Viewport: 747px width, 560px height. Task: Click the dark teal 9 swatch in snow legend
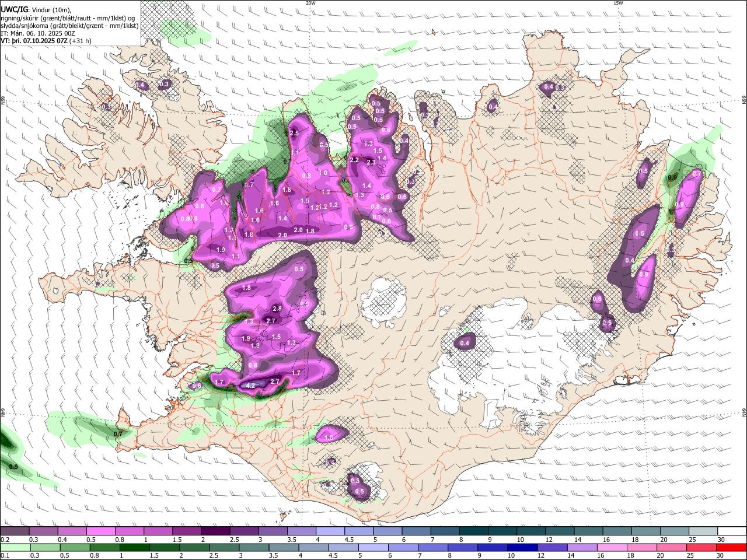coord(502,531)
